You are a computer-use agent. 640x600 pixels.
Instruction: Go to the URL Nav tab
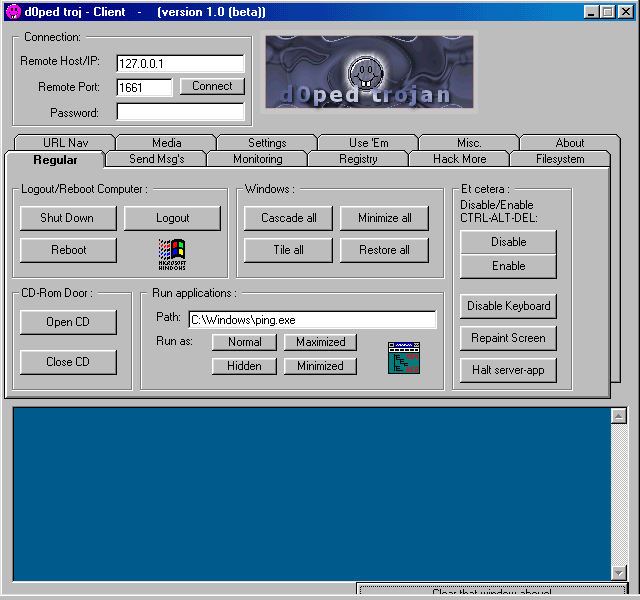pyautogui.click(x=66, y=143)
